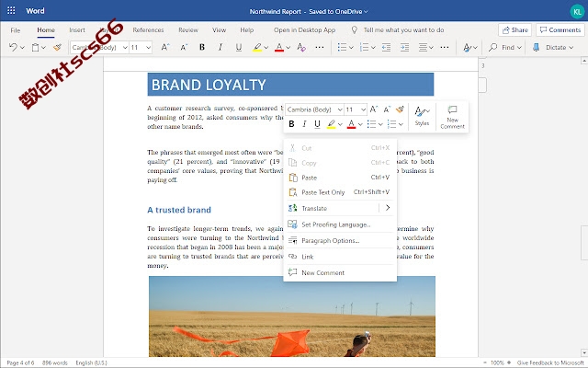Image resolution: width=588 pixels, height=368 pixels.
Task: Toggle Bold in the ribbon
Action: [202, 47]
